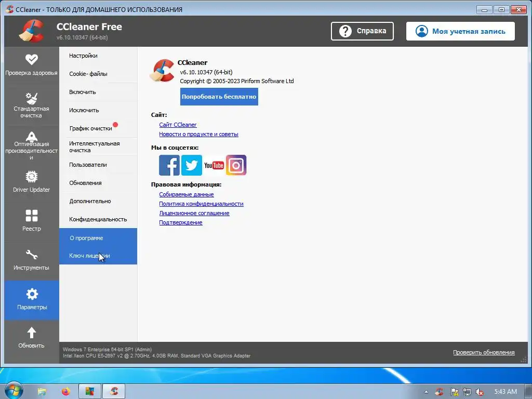Click the taskbar clock showing 5:43 AM
This screenshot has width=532, height=399.
506,392
